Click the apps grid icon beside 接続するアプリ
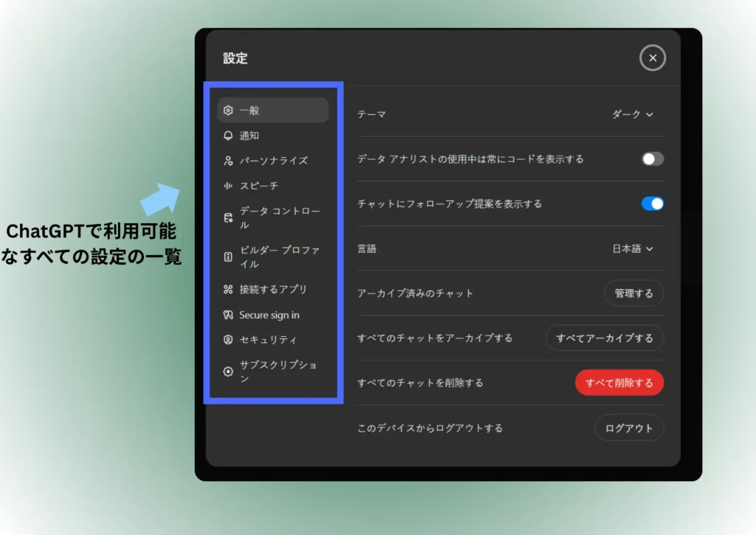The image size is (756, 535). coord(228,290)
